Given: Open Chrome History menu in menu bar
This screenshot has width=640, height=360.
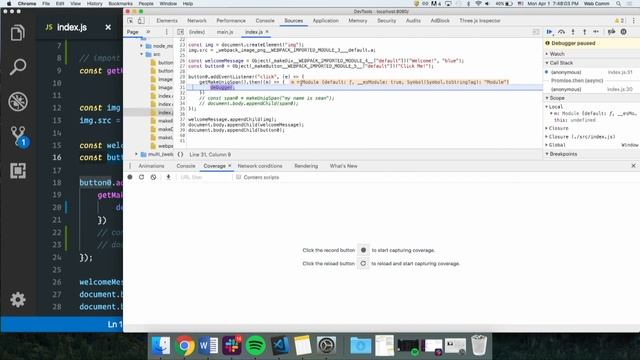Looking at the screenshot, I should (x=94, y=4).
